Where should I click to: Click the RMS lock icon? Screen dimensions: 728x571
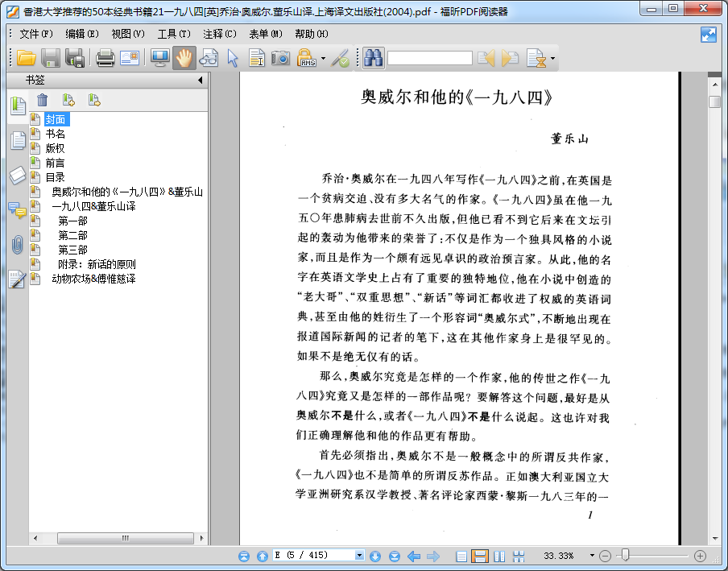307,58
